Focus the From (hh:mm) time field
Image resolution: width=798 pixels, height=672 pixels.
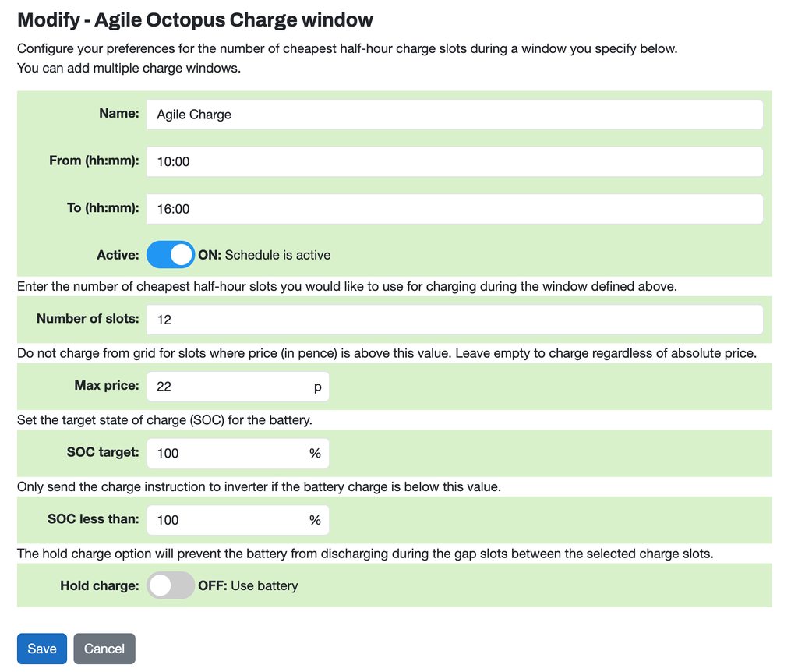pos(454,162)
